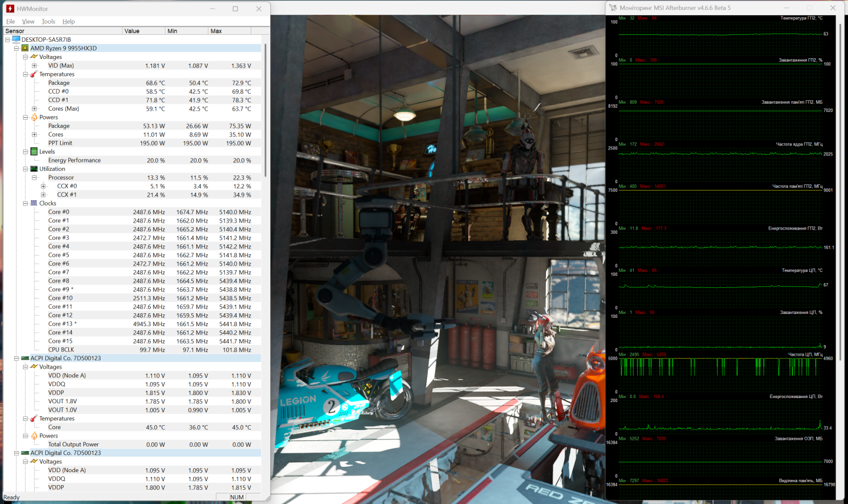The width and height of the screenshot is (848, 504).
Task: Click the Ryzen Temperatures thermometer icon
Action: click(x=34, y=74)
